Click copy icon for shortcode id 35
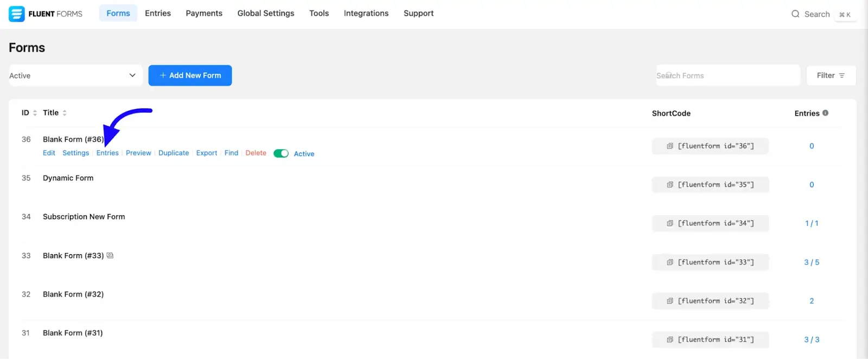Screen dimensions: 868x359 pyautogui.click(x=670, y=185)
